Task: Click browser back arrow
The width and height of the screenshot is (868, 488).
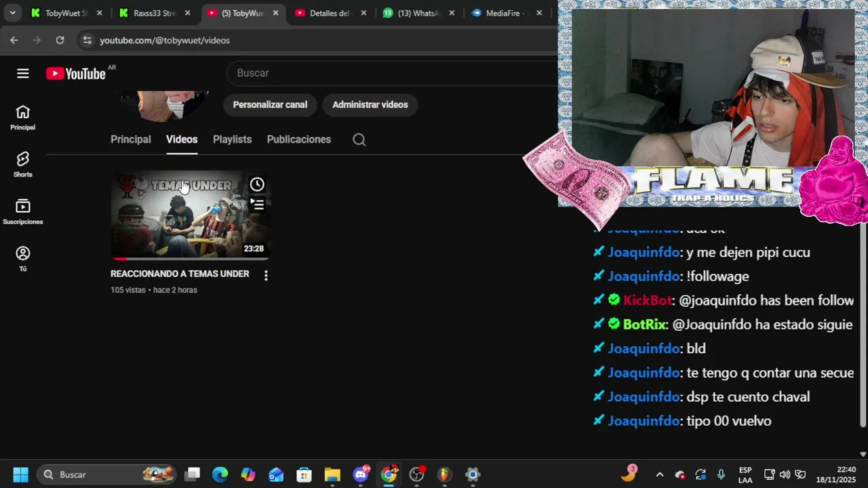Action: (x=14, y=40)
